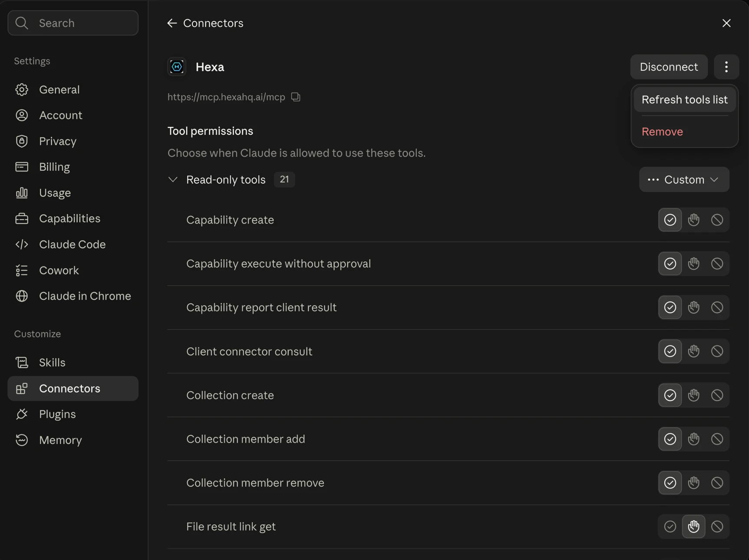Click the Capabilities briefcase icon

[22, 218]
